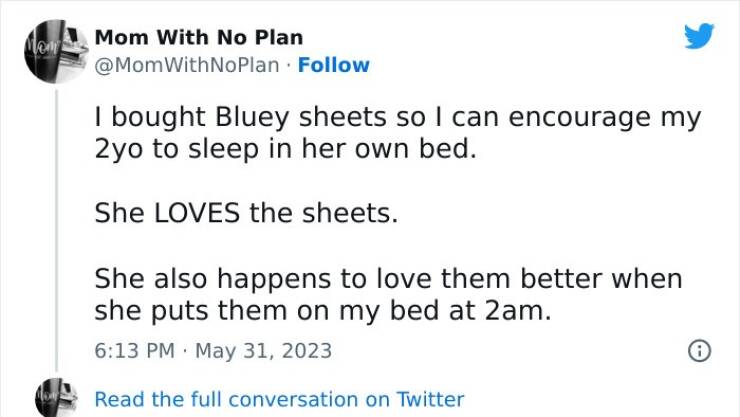Click the "Mom With No Plan" display name
Viewport: 740px width, 417px height.
pos(198,38)
